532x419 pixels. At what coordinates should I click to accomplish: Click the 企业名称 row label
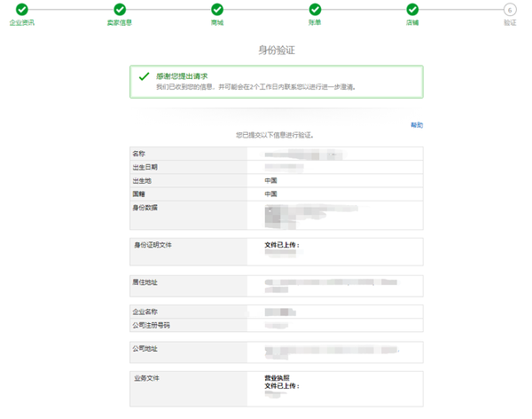click(145, 312)
